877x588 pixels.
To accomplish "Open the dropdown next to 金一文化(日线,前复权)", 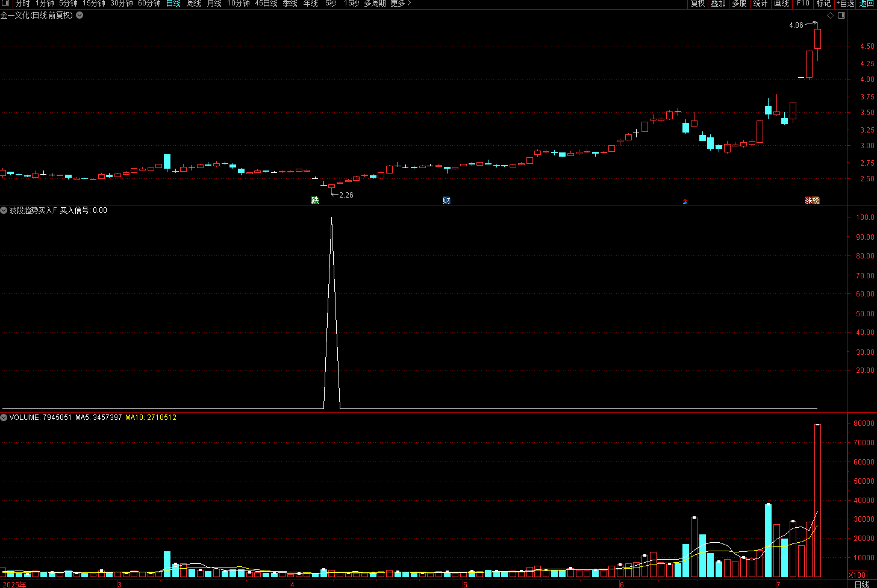I will click(x=80, y=15).
